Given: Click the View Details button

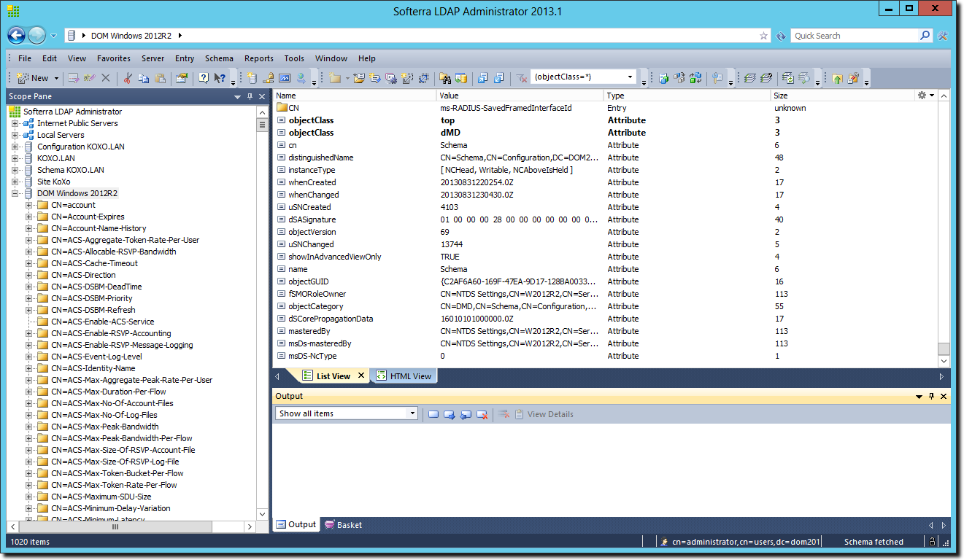Looking at the screenshot, I should click(544, 414).
